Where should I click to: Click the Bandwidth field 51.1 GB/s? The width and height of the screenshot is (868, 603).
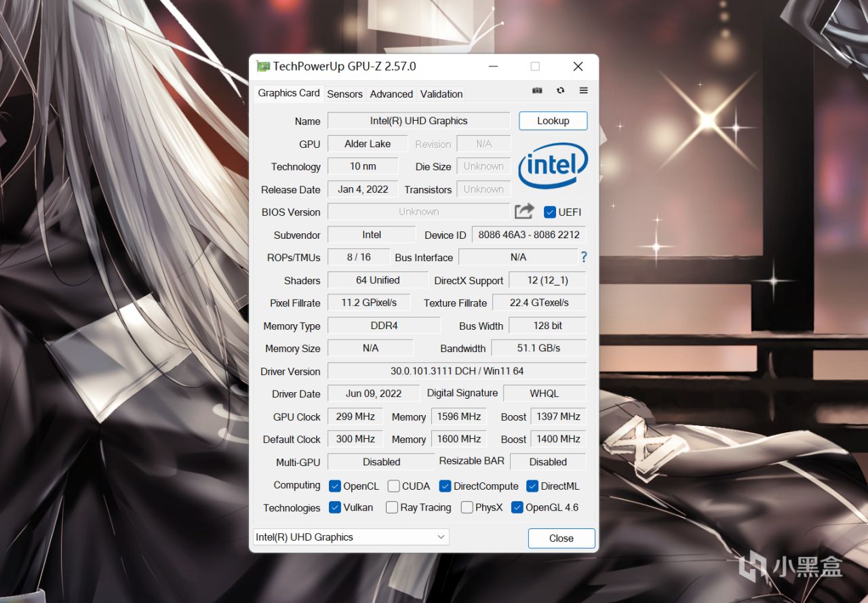(538, 348)
